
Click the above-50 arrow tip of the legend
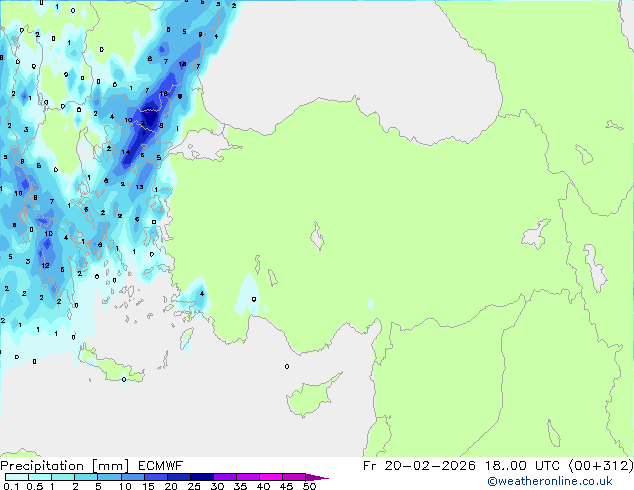coord(317,477)
